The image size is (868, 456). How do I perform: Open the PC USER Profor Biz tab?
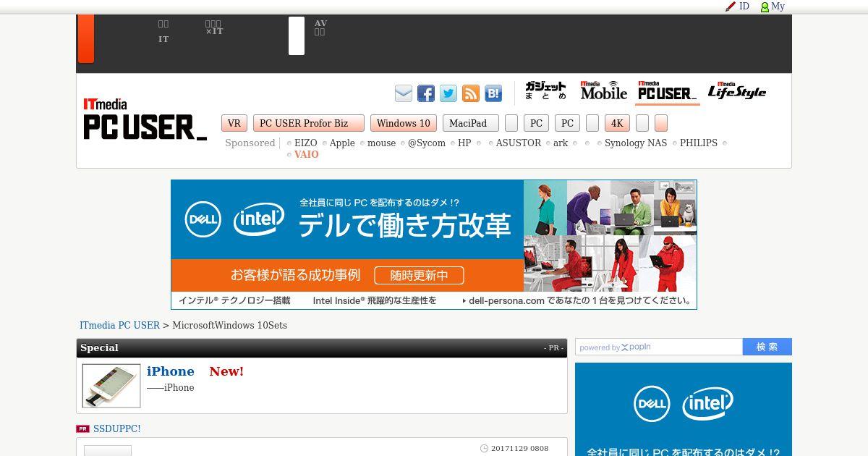pyautogui.click(x=308, y=123)
